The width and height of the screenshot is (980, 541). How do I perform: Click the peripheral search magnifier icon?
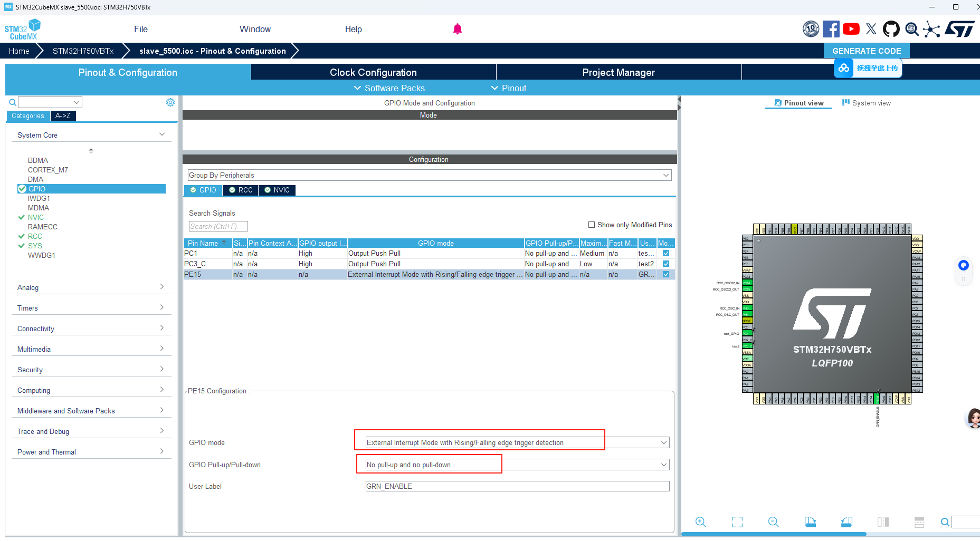(x=13, y=102)
